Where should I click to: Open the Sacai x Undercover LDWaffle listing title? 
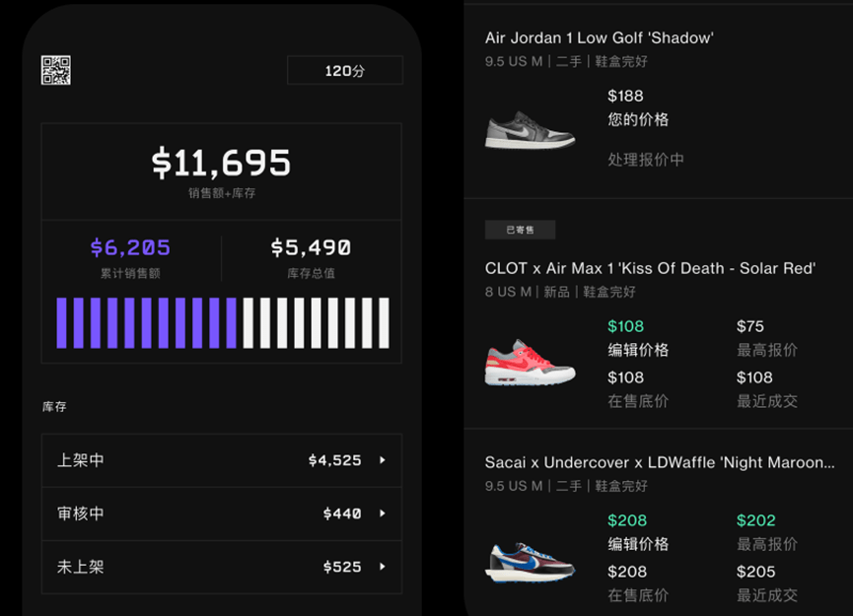(x=660, y=462)
